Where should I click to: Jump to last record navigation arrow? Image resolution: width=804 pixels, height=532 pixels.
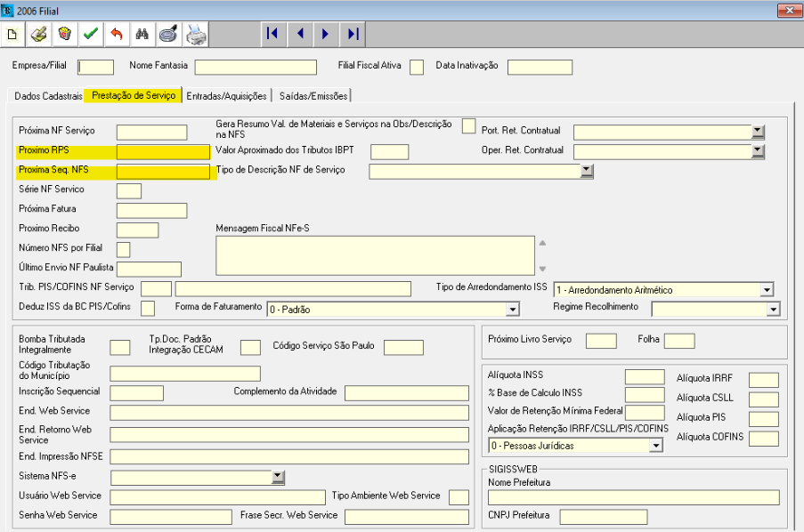pos(353,34)
